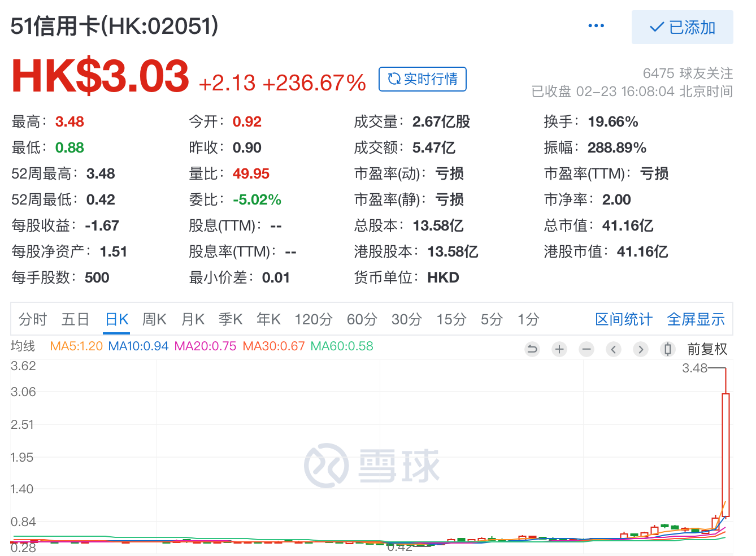The image size is (756, 556).
Task: Click the 今开 value 0.92
Action: tap(247, 121)
